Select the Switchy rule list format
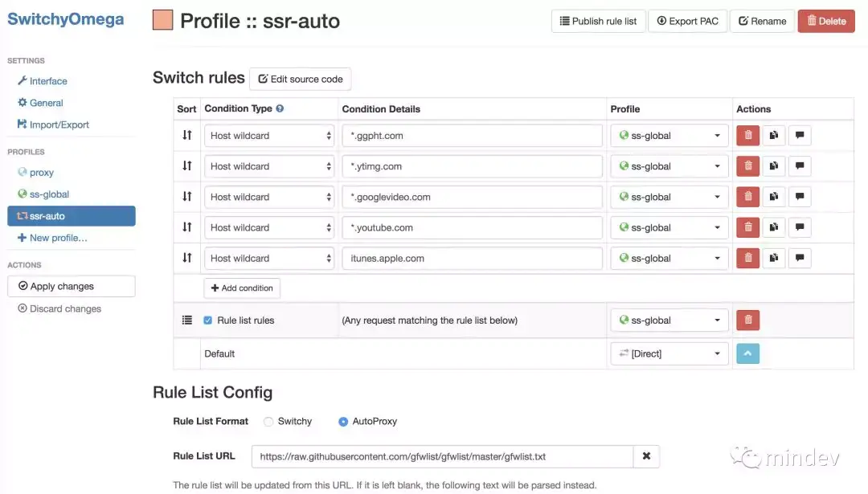The image size is (868, 494). click(268, 421)
